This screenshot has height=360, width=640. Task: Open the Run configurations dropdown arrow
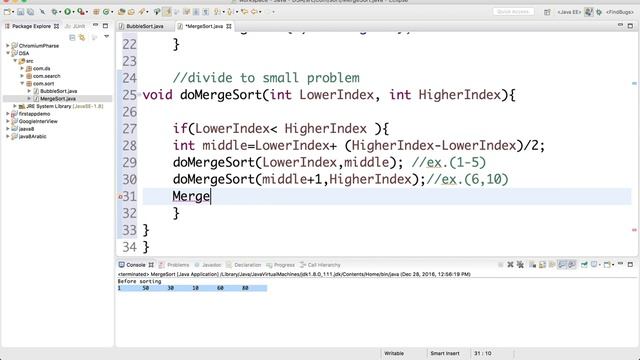pos(73,12)
